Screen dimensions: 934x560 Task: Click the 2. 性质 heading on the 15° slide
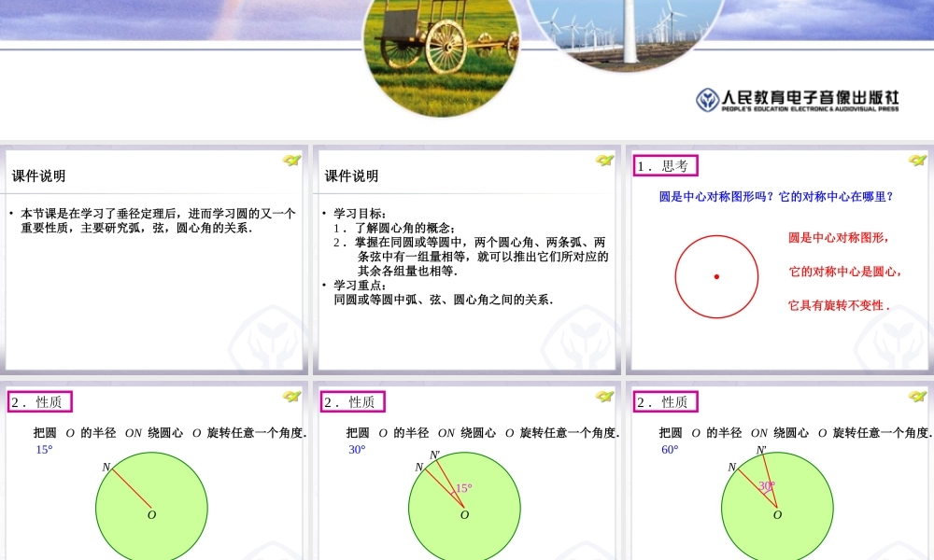40,401
